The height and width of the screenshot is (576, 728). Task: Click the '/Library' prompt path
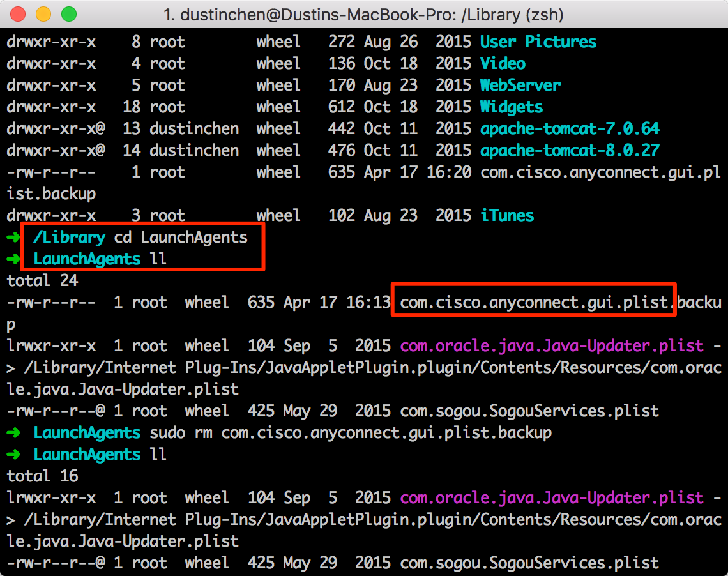pos(69,237)
